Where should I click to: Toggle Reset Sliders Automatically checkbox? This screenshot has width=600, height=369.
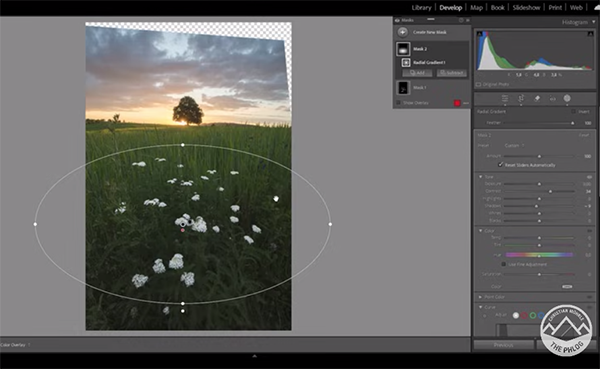pyautogui.click(x=500, y=165)
